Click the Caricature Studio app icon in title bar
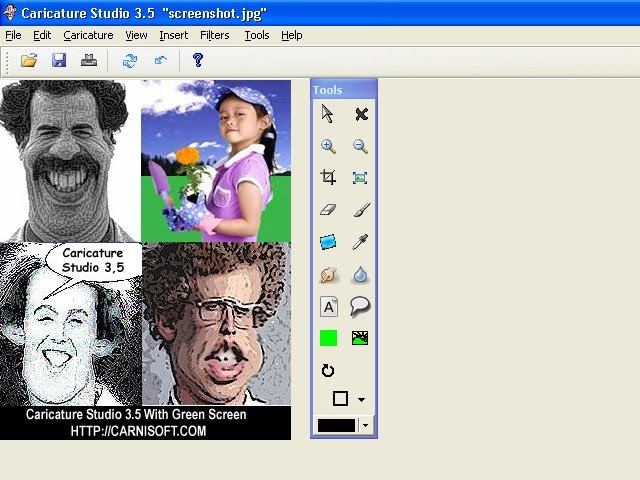This screenshot has height=480, width=640. tap(9, 12)
